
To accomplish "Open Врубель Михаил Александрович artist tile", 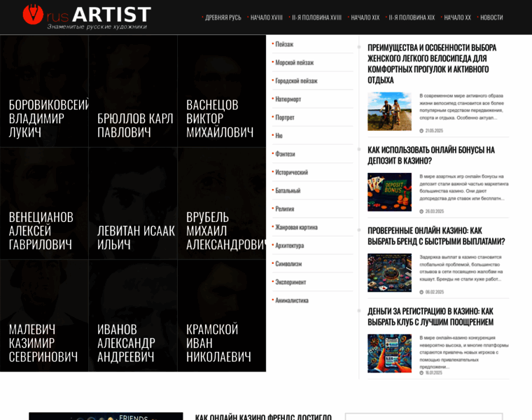I will tap(222, 203).
